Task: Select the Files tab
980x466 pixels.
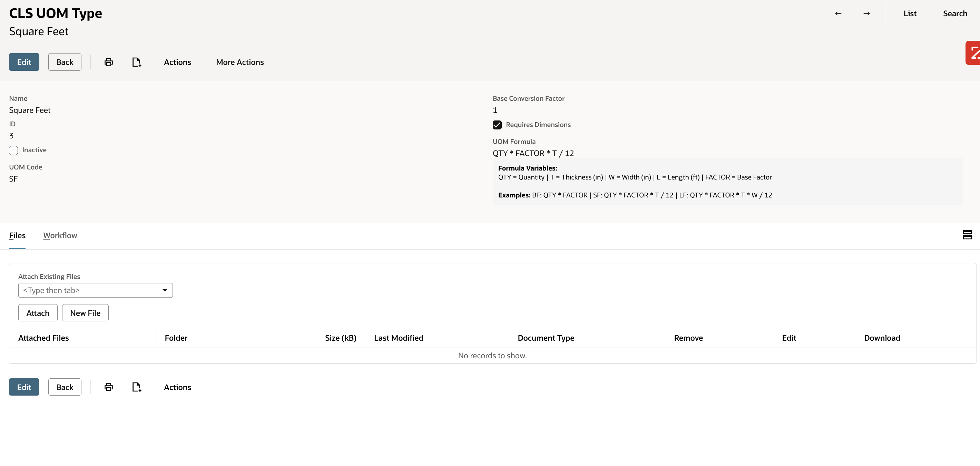Action: point(17,235)
